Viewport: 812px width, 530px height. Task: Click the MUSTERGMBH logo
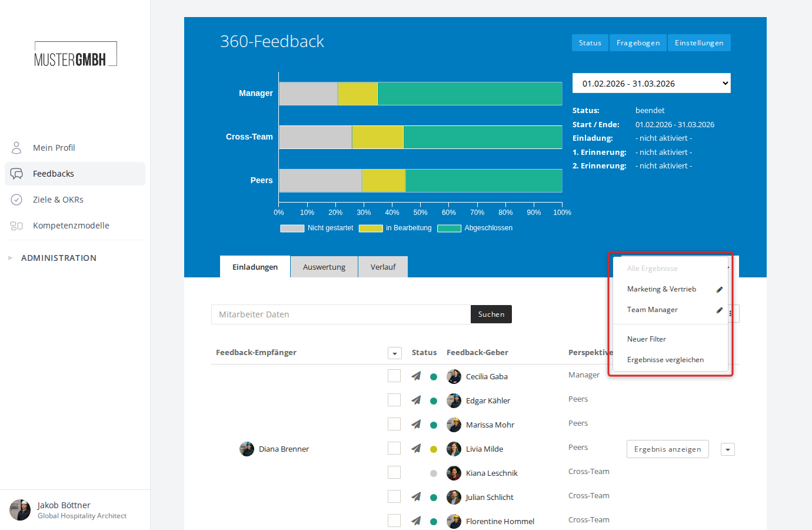75,54
